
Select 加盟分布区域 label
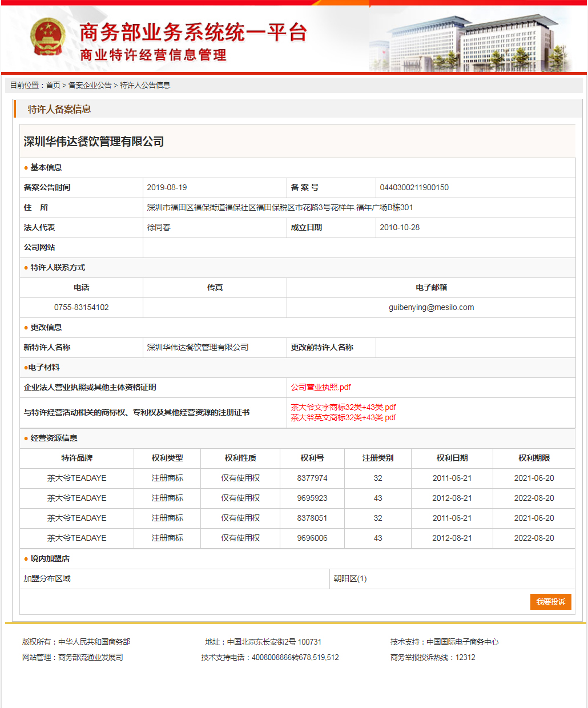47,578
